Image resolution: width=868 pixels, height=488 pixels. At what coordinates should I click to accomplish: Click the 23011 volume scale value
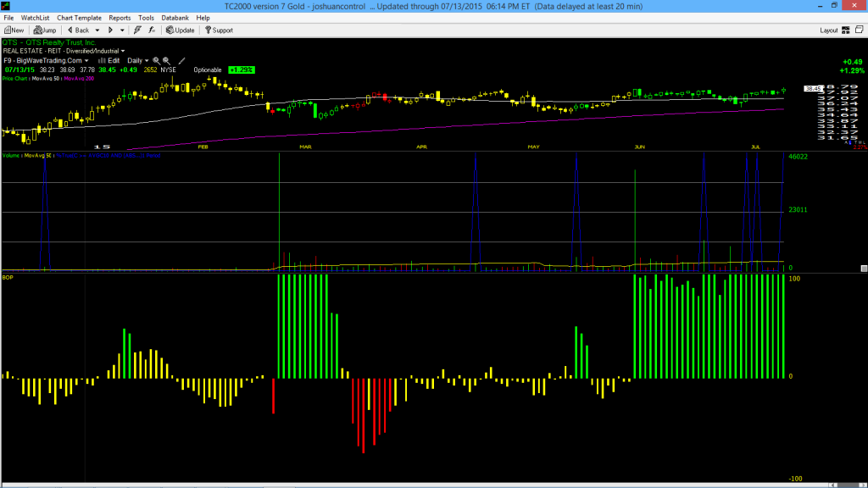(798, 210)
